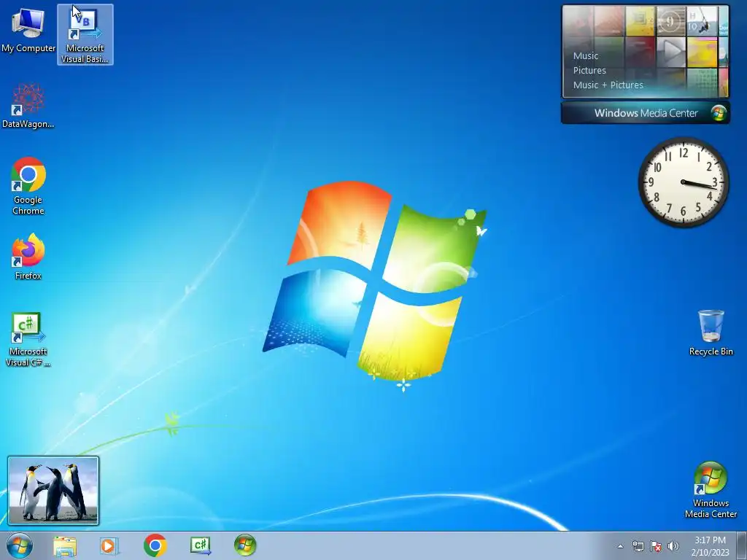Open Action Center flag icon
The width and height of the screenshot is (747, 560).
pyautogui.click(x=656, y=546)
